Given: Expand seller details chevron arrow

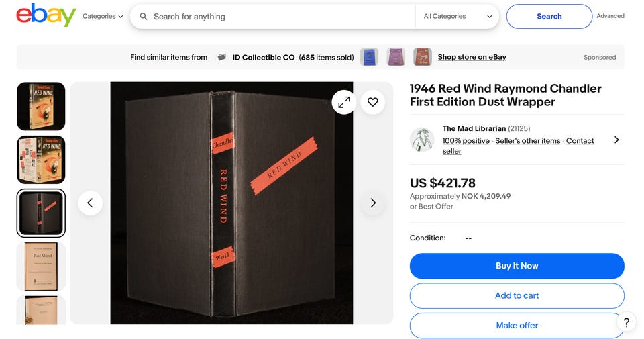Looking at the screenshot, I should pyautogui.click(x=616, y=140).
